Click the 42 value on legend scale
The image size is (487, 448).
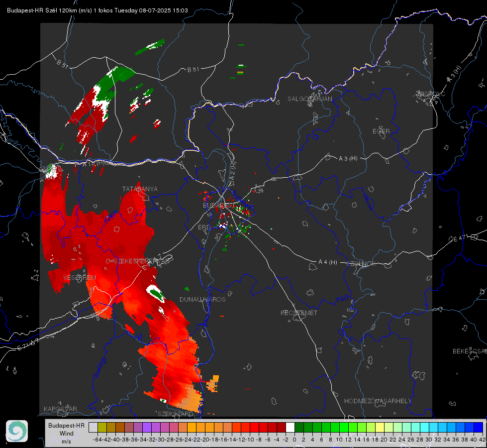[x=482, y=440]
